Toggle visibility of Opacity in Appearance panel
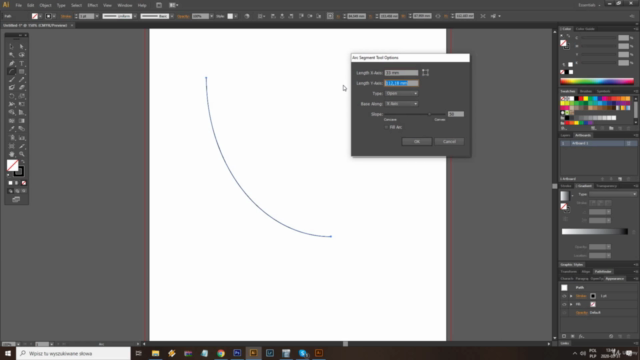This screenshot has height=360, width=640. click(564, 313)
